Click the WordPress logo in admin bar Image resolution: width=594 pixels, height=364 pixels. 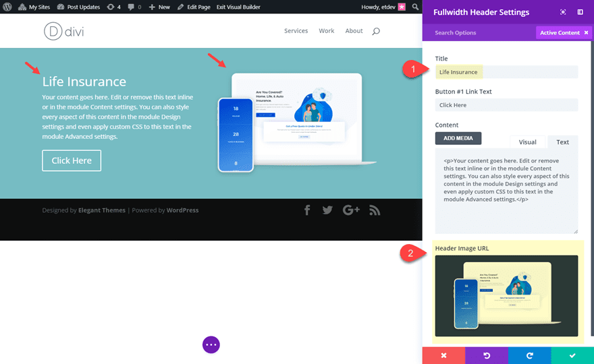pos(7,7)
